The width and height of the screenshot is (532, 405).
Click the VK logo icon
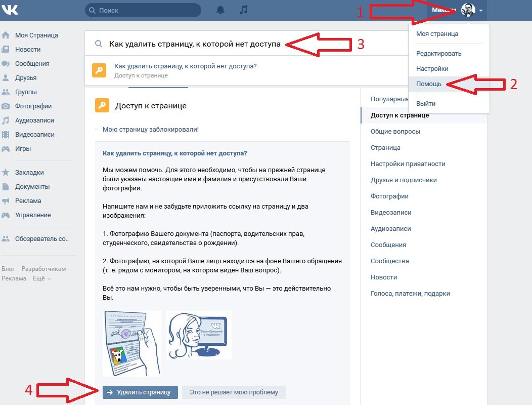point(10,9)
